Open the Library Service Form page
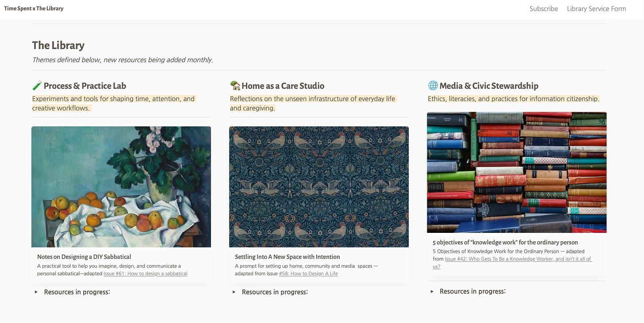This screenshot has width=644, height=323. coord(596,8)
